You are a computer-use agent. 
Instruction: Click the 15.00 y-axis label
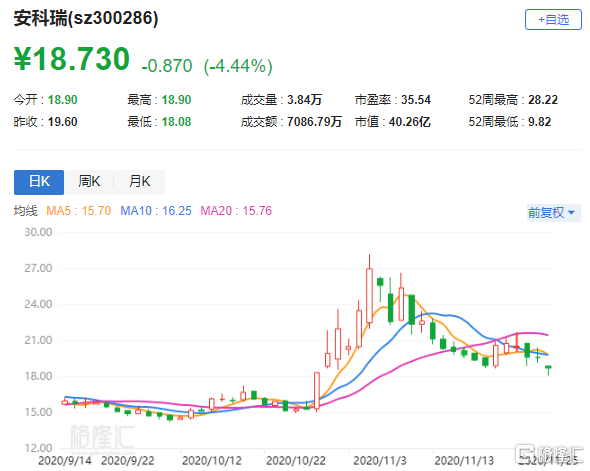point(38,412)
